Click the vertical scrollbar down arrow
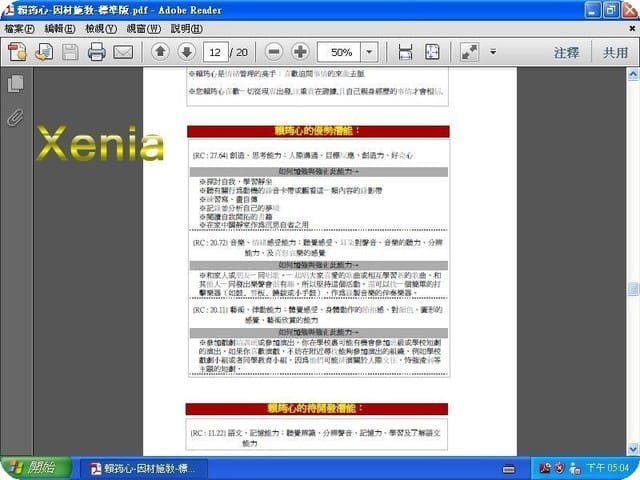This screenshot has width=640, height=480. (633, 449)
